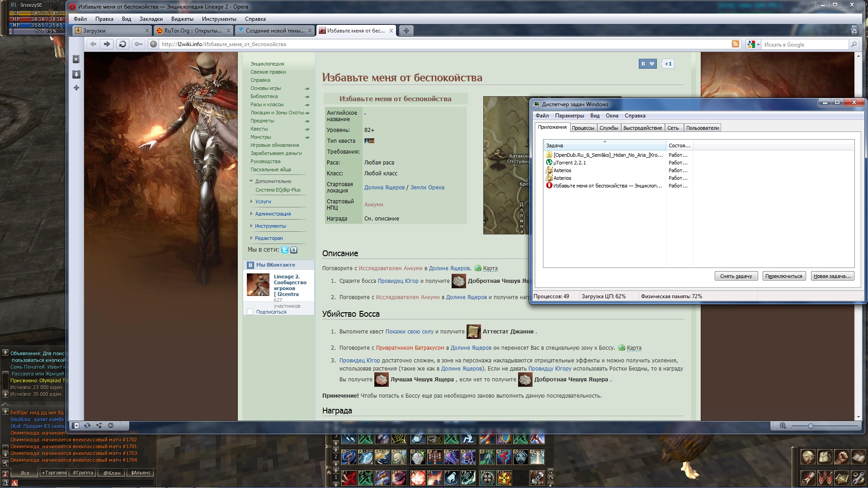Click the Лучшая Чешуя Ящера item icon
Viewport: 868px width, 488px height.
[381, 380]
